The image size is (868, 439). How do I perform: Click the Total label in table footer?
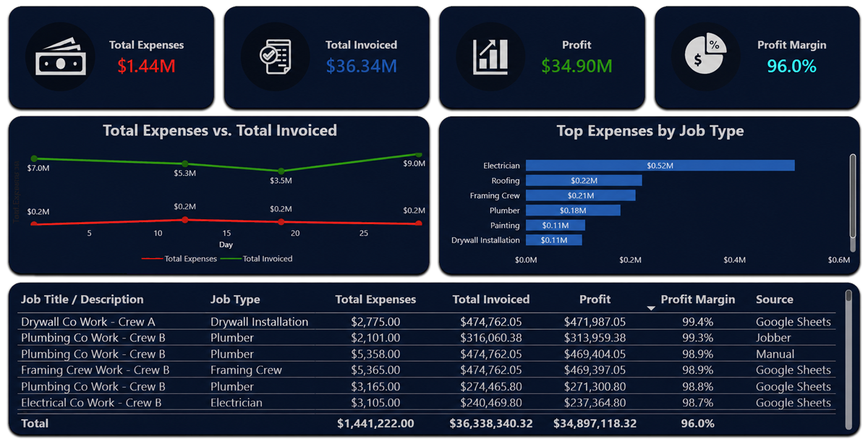pyautogui.click(x=35, y=424)
